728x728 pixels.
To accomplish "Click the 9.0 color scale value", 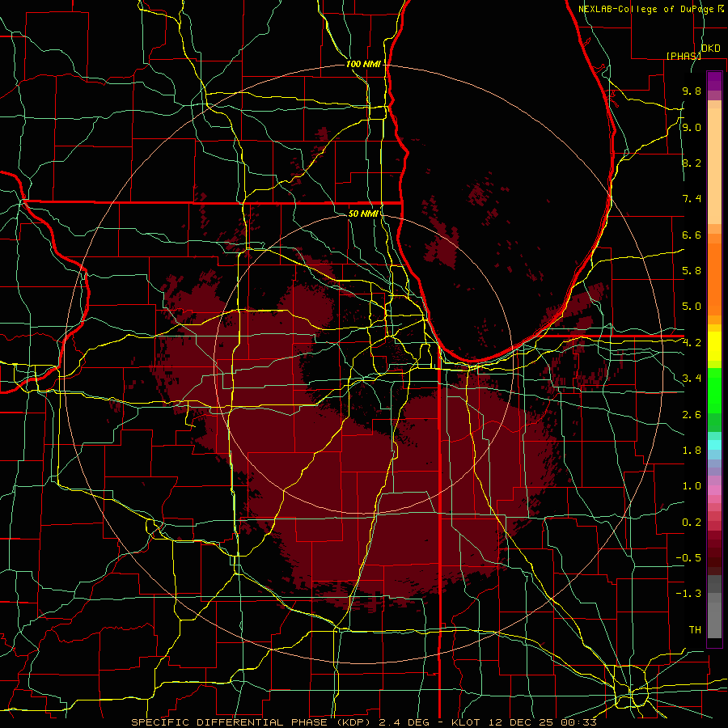I will [692, 127].
